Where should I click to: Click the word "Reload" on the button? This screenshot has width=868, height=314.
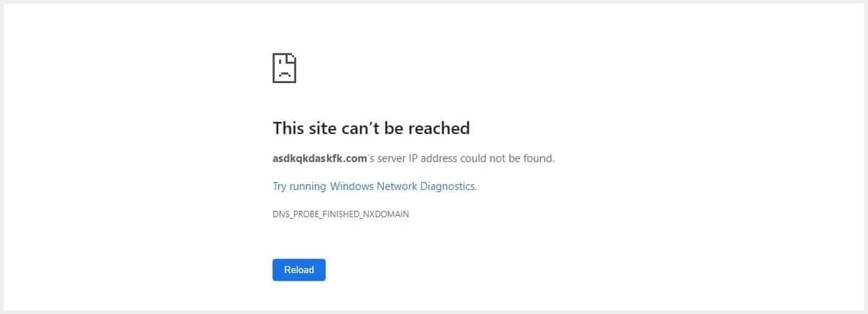point(299,270)
